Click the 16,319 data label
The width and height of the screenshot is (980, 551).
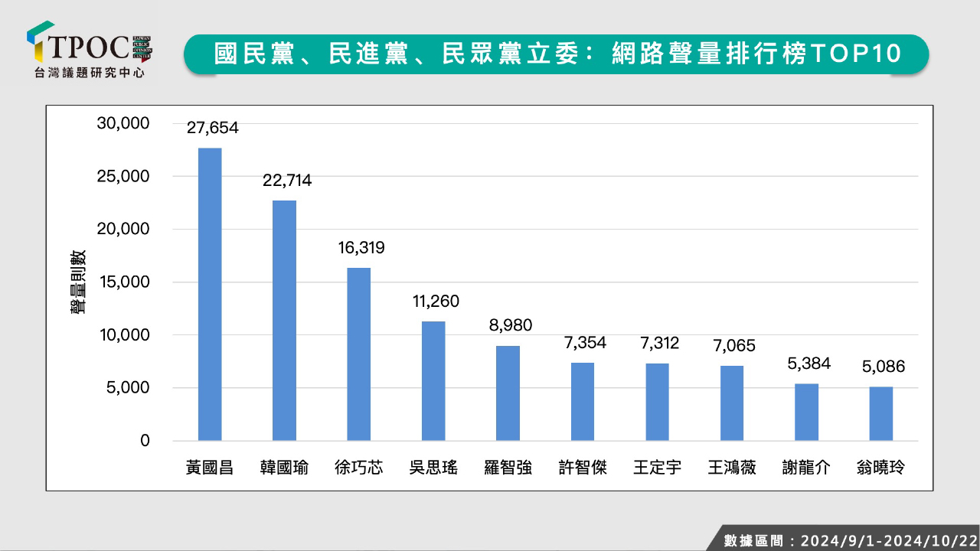pyautogui.click(x=361, y=248)
